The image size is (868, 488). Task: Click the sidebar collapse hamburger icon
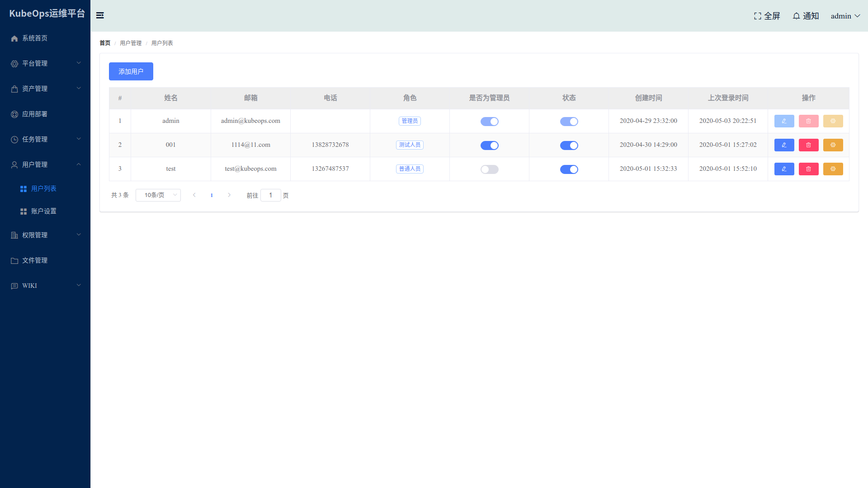click(x=100, y=15)
